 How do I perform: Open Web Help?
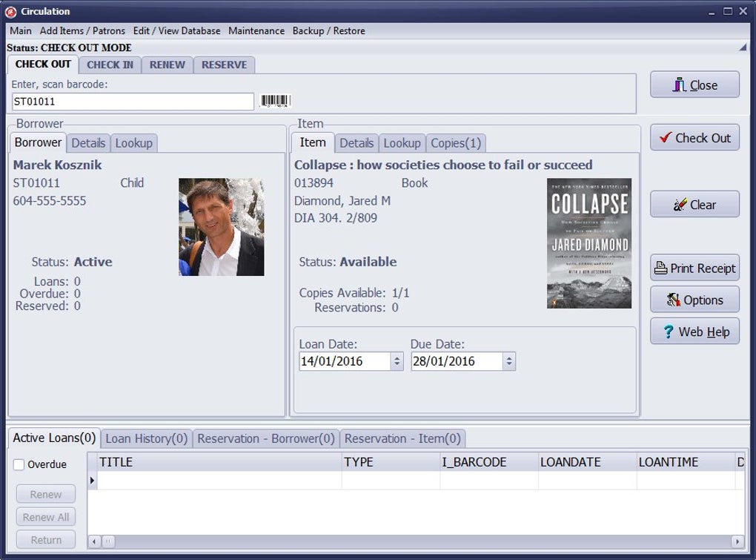[694, 332]
